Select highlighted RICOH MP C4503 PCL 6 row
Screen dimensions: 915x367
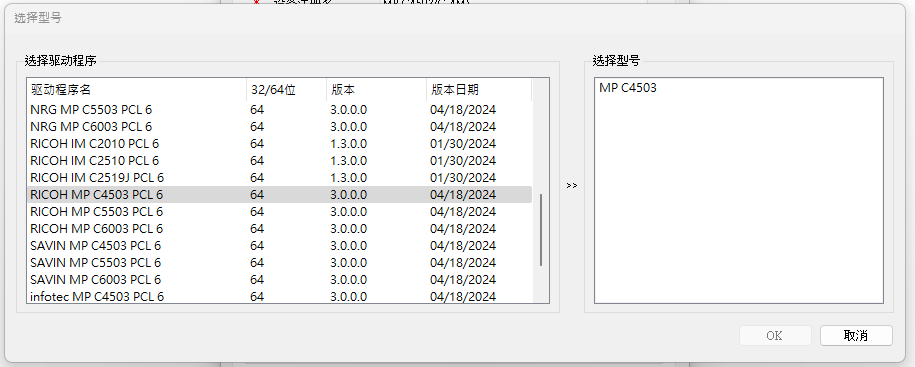tap(279, 194)
